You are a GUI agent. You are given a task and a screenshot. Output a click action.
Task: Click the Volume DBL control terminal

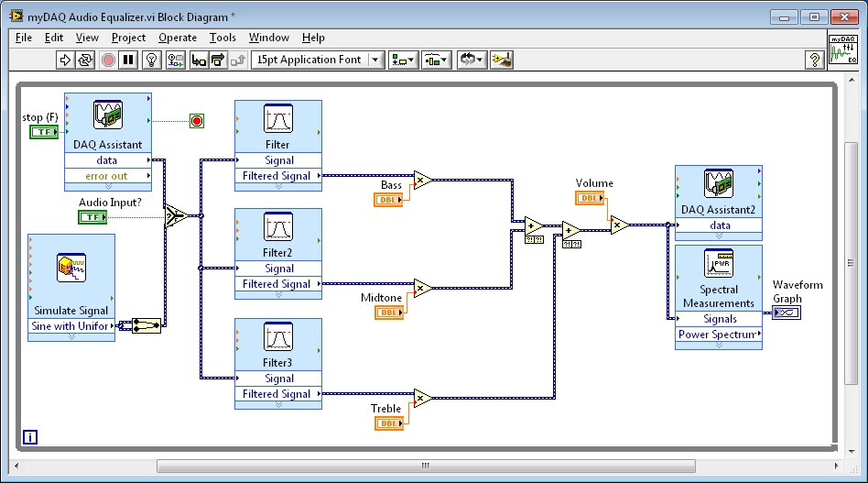[x=590, y=198]
